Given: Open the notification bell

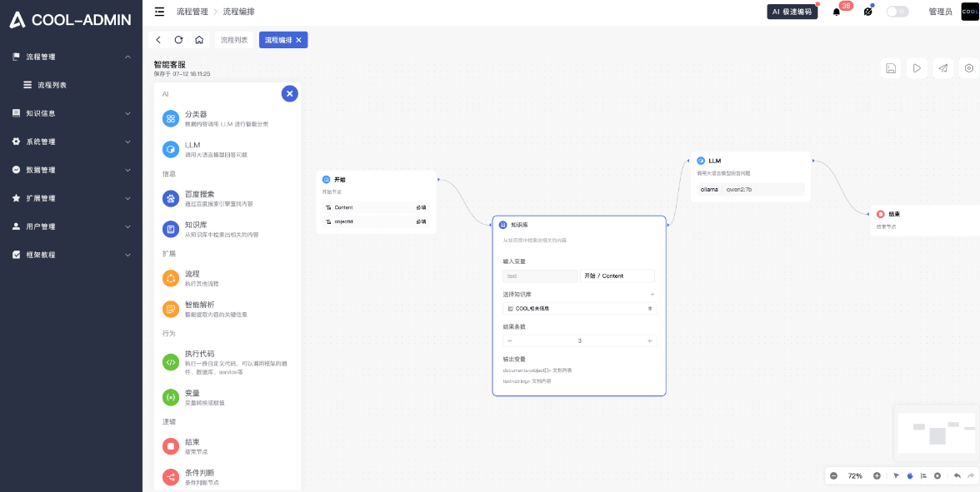Looking at the screenshot, I should pyautogui.click(x=837, y=12).
